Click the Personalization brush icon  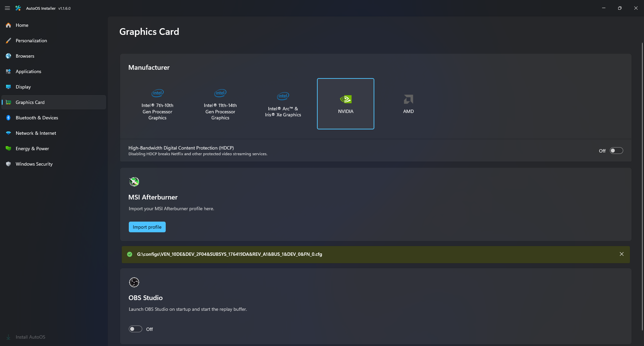coord(8,41)
